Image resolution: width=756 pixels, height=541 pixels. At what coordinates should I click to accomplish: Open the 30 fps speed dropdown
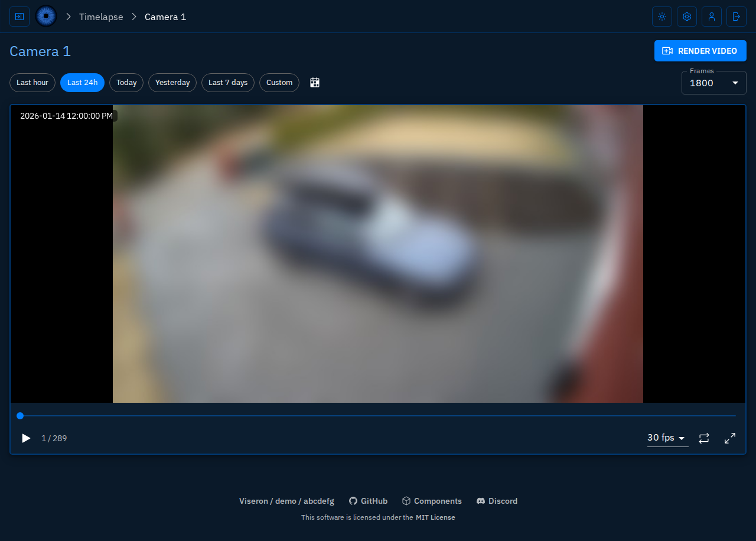coord(667,438)
